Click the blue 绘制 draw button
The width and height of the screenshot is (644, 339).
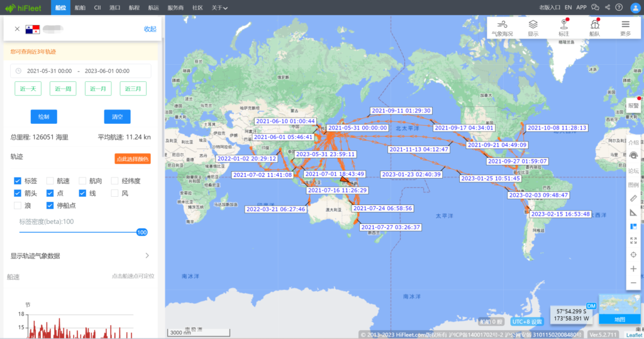point(44,117)
